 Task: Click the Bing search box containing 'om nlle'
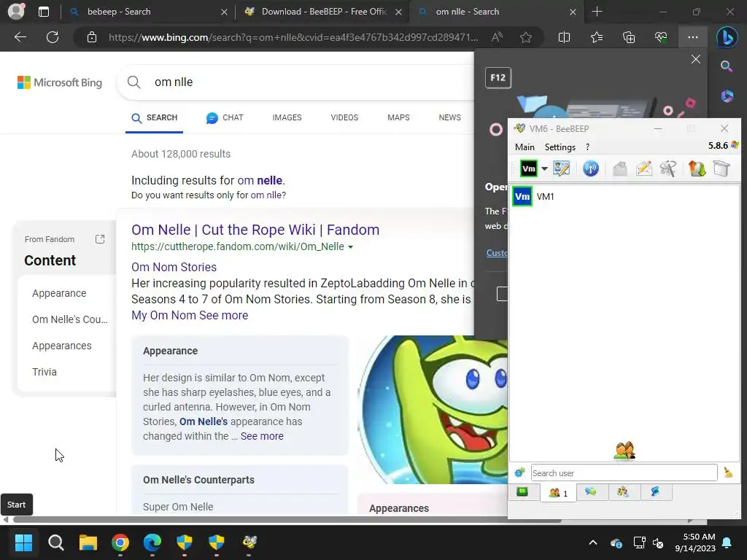coord(305,82)
